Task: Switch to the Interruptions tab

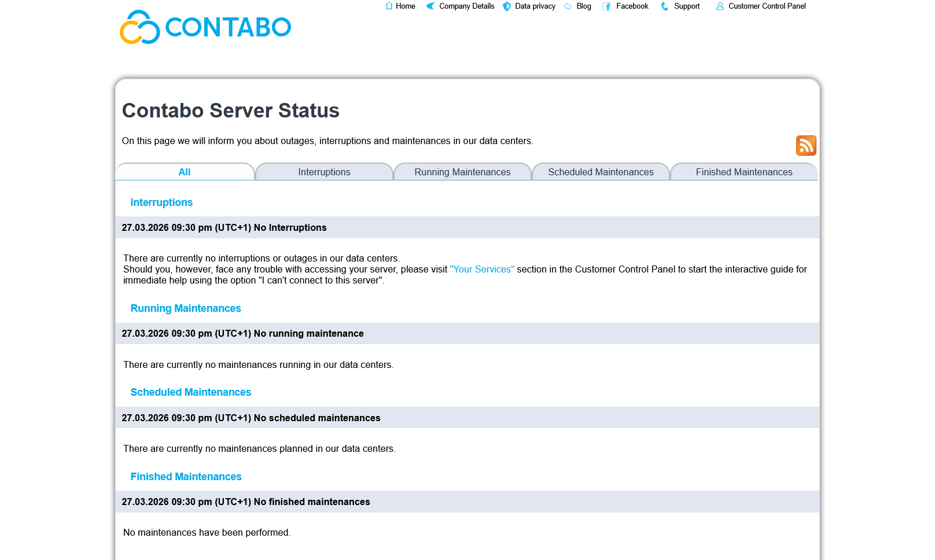Action: 324,172
